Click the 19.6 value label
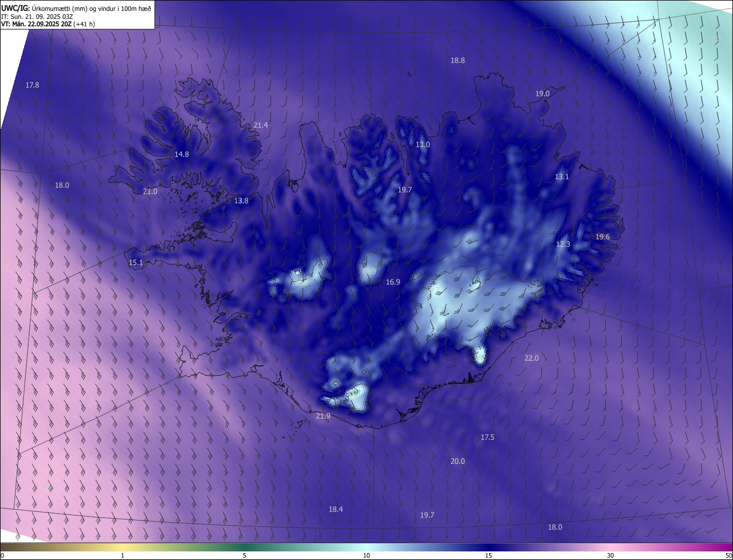Screen dimensions: 733x560 (x=602, y=236)
